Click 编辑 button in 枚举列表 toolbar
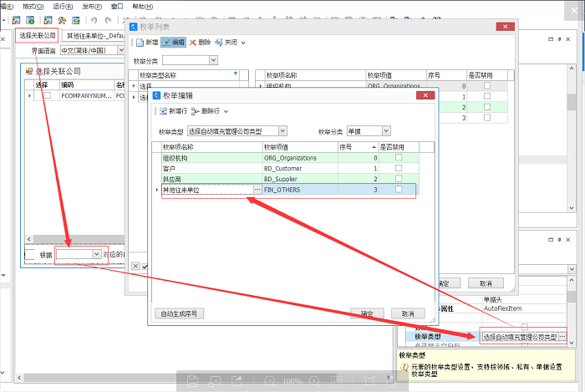Image resolution: width=585 pixels, height=392 pixels. [174, 42]
